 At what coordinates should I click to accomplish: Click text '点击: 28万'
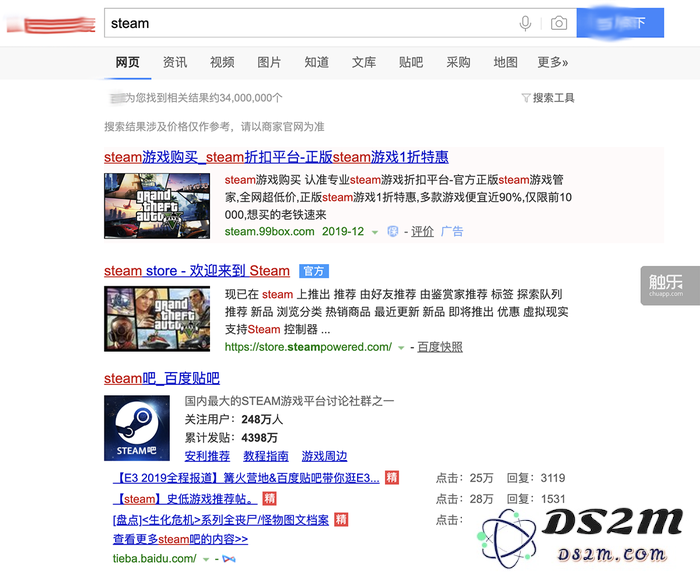464,499
